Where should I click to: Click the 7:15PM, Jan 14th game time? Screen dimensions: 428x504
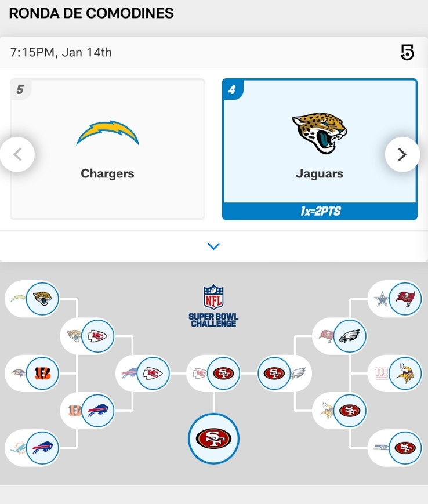point(61,53)
